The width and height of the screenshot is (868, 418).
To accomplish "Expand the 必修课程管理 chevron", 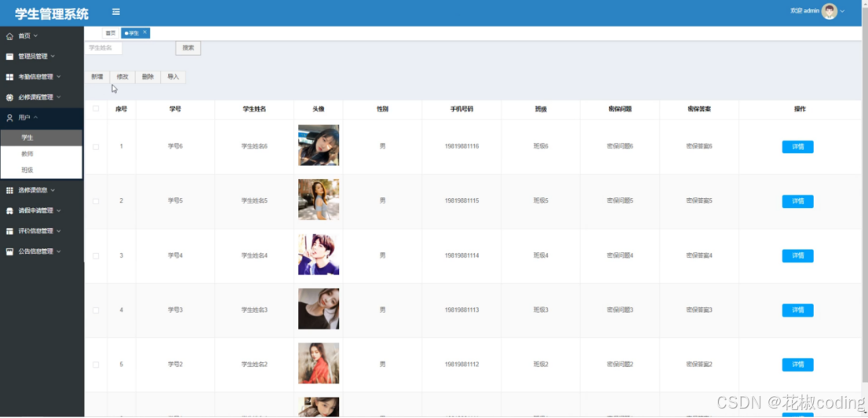I will (59, 97).
